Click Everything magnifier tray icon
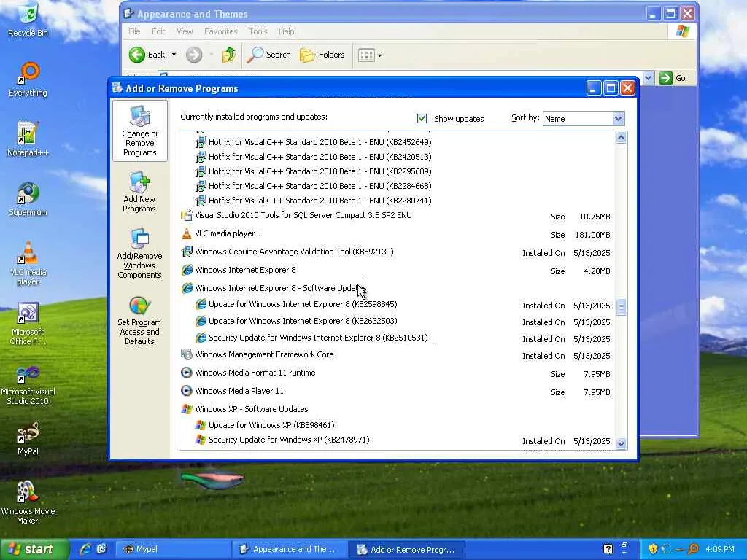The width and height of the screenshot is (747, 560). [x=694, y=549]
